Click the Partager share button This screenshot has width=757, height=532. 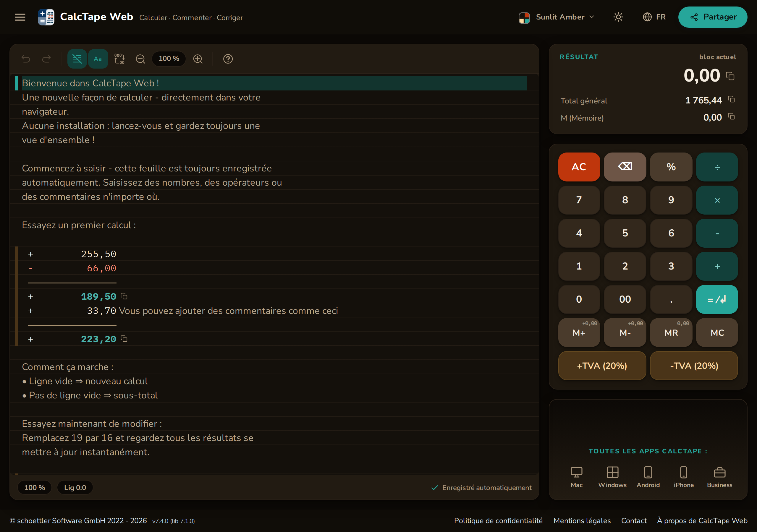tap(713, 17)
